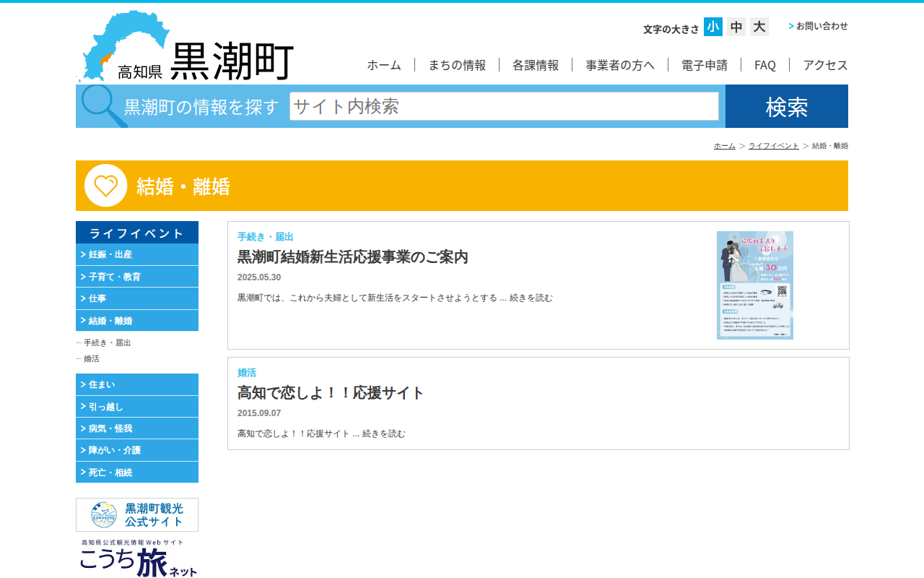
Task: Click the date 2025.05.30
Action: pyautogui.click(x=259, y=277)
